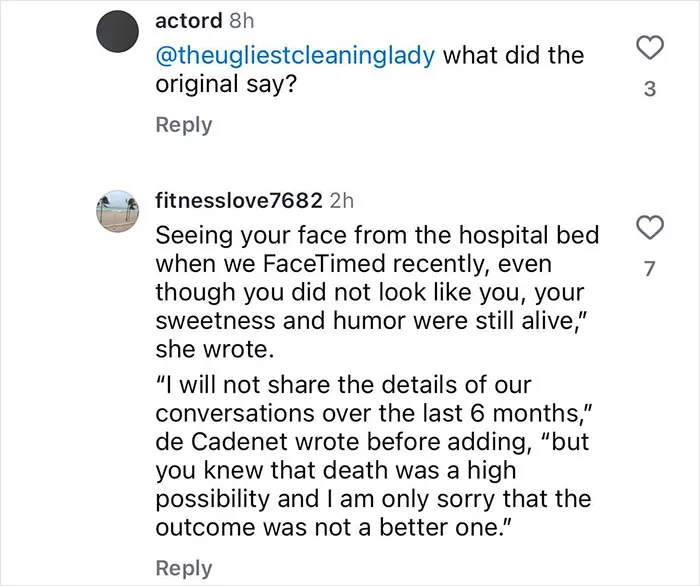The height and width of the screenshot is (586, 700).
Task: View the 7 likes count on fitnesslove7682's comment
Action: pos(650,268)
